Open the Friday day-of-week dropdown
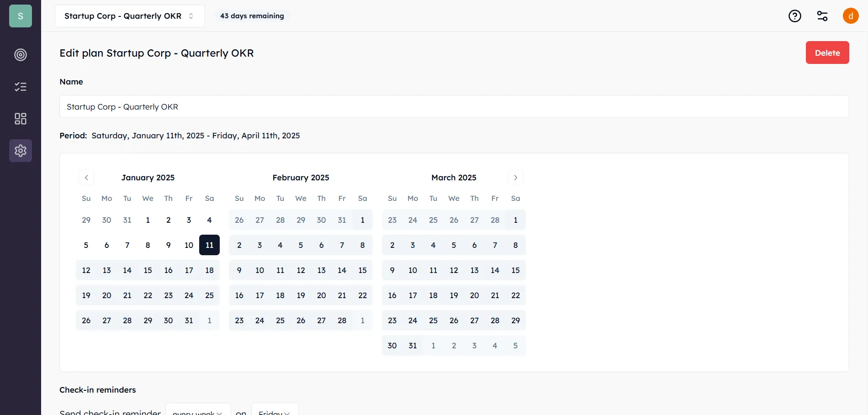 pos(275,411)
